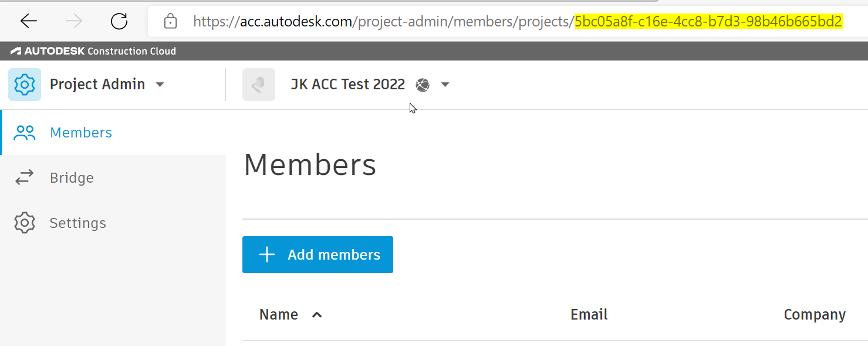Click the JK ACC Test project thumbnail
Image resolution: width=868 pixels, height=346 pixels.
tap(259, 85)
